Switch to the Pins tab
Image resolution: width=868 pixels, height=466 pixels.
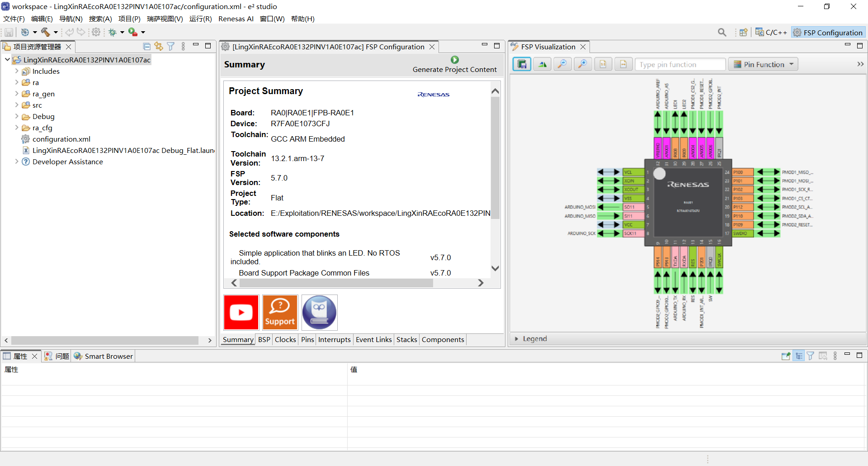pos(307,340)
